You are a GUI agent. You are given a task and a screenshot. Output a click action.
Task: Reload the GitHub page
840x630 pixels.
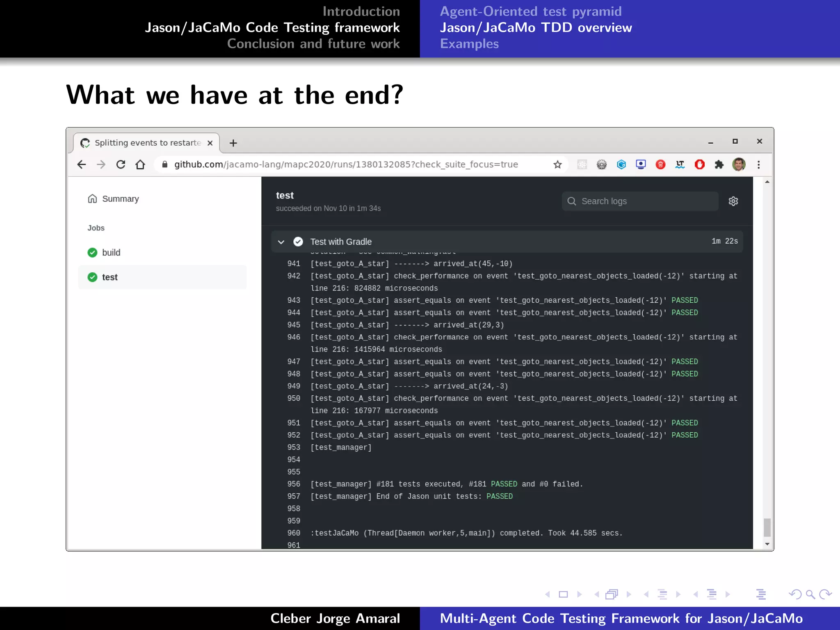tap(121, 164)
